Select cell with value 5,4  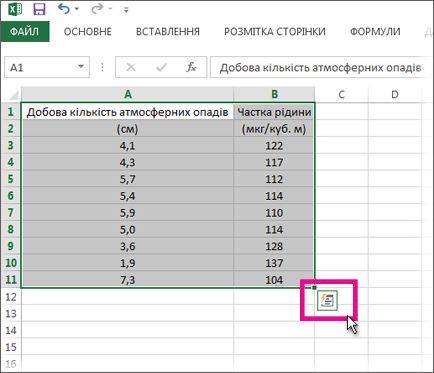[128, 196]
